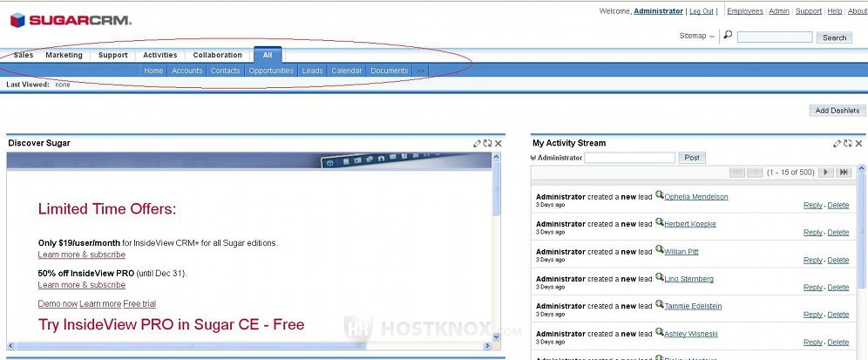
Task: Click the Post button
Action: pyautogui.click(x=692, y=158)
